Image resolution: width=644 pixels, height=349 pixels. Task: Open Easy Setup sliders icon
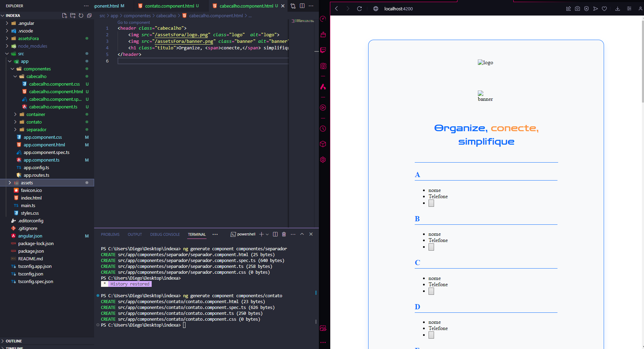point(629,9)
